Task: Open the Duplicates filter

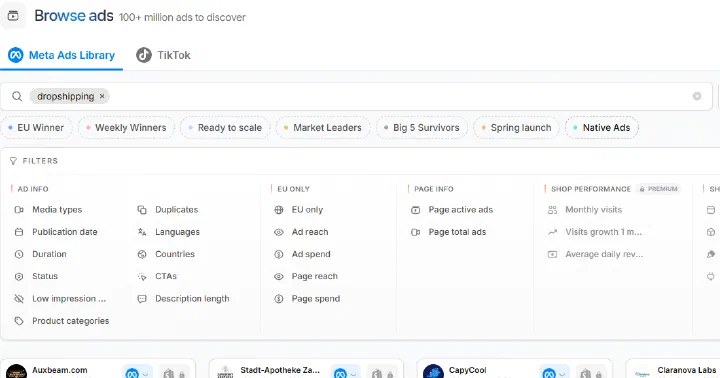Action: coord(168,210)
